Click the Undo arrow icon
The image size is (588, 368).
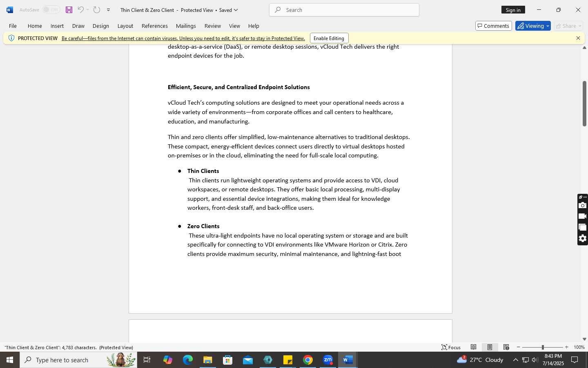80,10
